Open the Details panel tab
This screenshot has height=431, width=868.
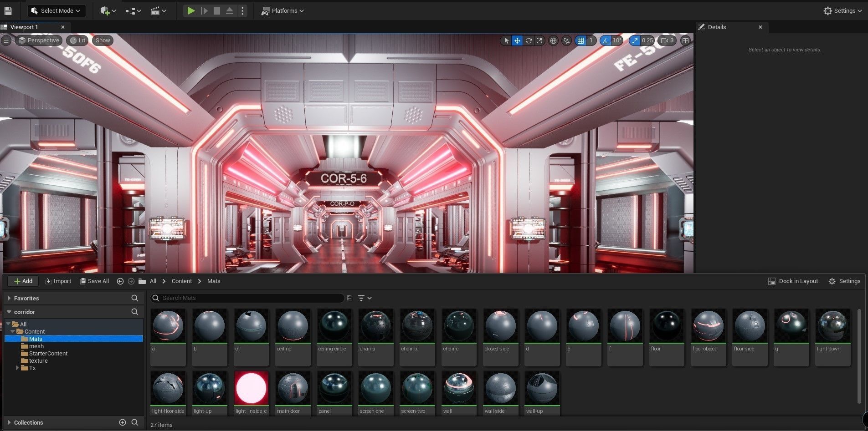point(717,27)
